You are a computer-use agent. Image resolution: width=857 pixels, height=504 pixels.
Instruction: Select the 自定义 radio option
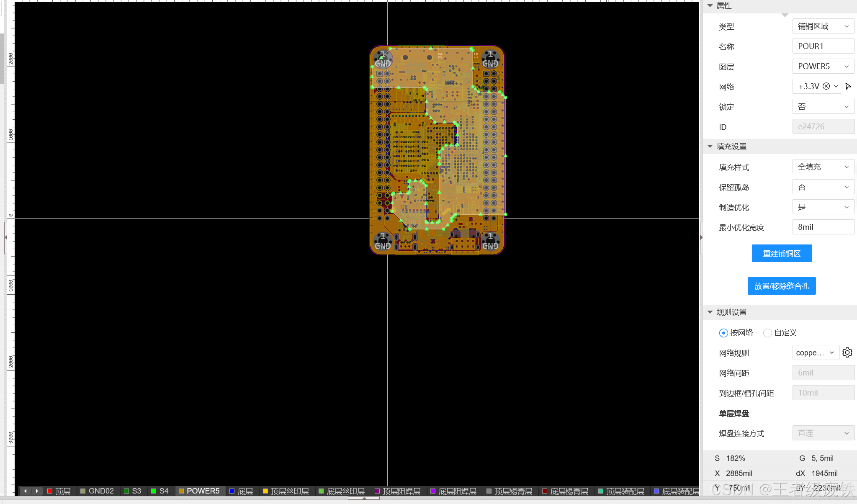coord(767,333)
